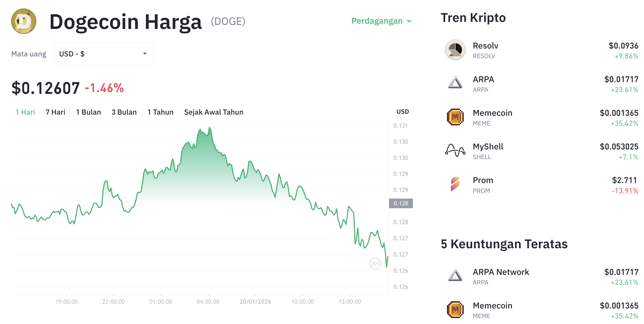Enable the 1 Tahun price range
This screenshot has width=644, height=324.
tap(160, 112)
